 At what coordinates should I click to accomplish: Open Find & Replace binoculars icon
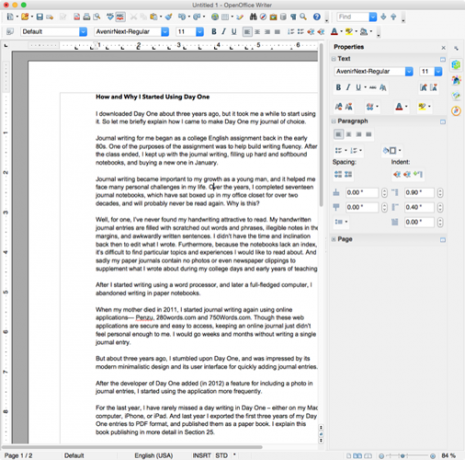pos(253,17)
